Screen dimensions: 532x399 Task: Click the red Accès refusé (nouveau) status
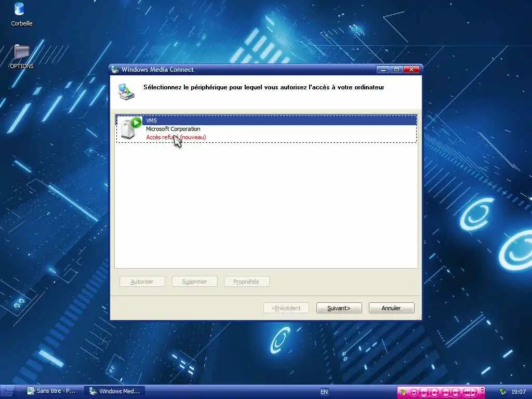point(176,137)
